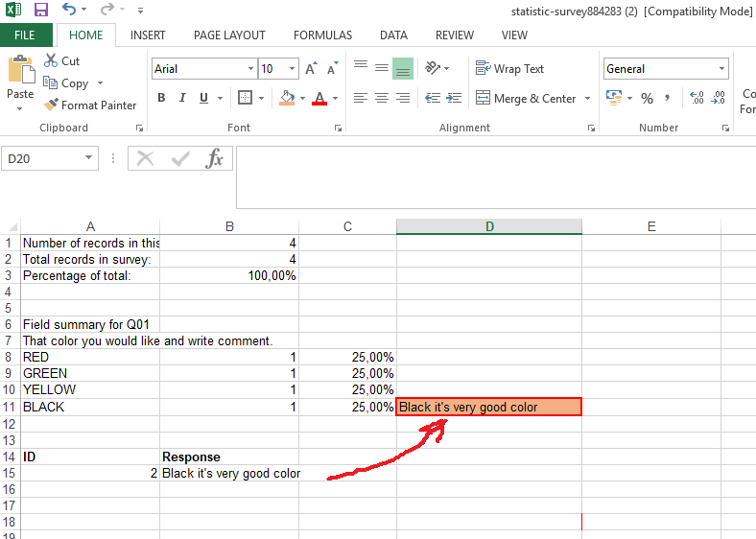Click the Percent Style icon
This screenshot has width=756, height=539.
(647, 99)
